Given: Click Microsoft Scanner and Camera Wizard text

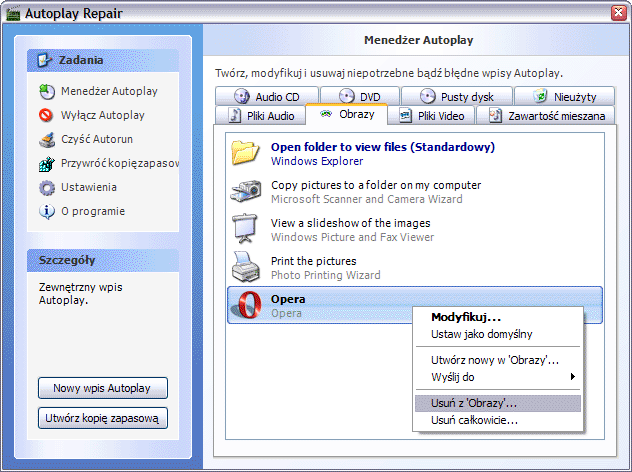Looking at the screenshot, I should click(366, 199).
